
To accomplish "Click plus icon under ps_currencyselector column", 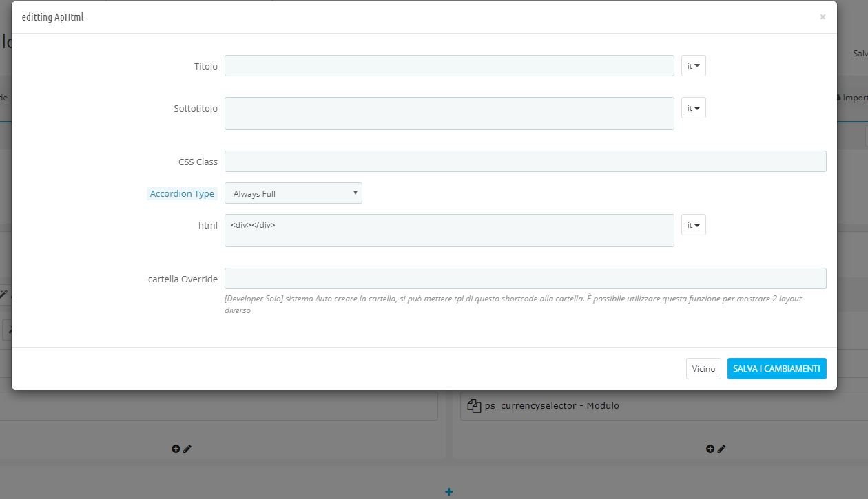I will click(x=710, y=449).
